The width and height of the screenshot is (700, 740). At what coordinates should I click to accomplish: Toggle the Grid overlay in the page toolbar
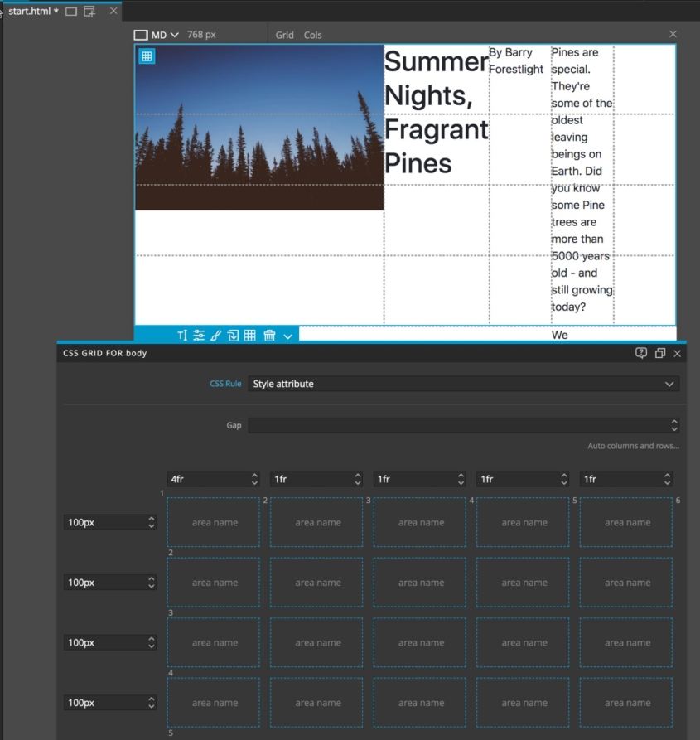point(284,35)
